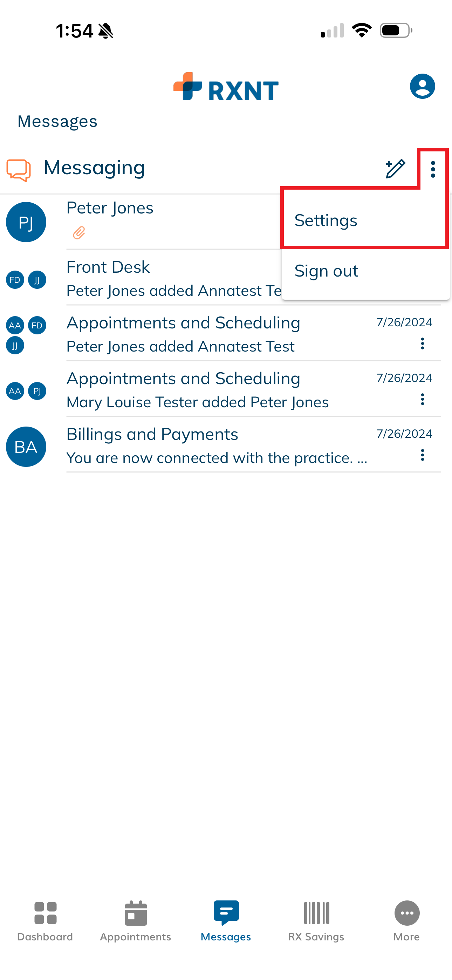The image size is (452, 980).
Task: Tap the user profile avatar icon
Action: 422,86
